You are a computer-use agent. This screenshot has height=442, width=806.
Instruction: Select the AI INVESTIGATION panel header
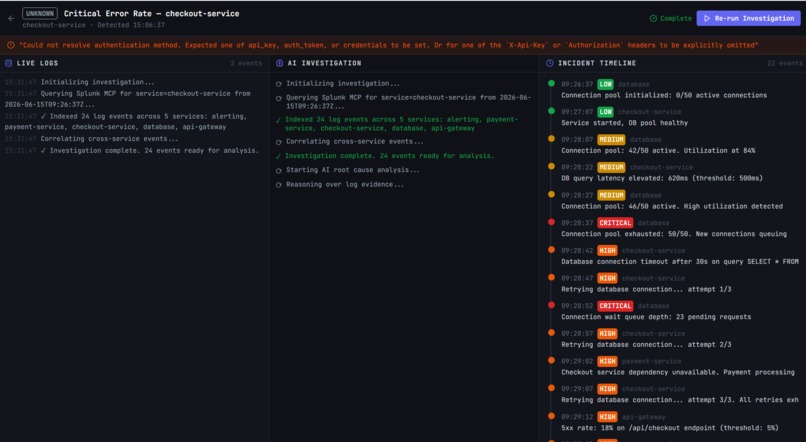(324, 63)
